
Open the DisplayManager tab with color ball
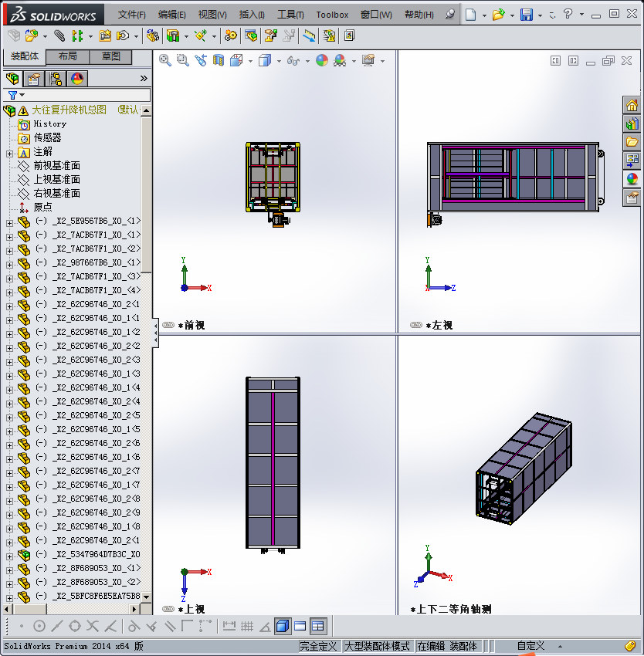(77, 78)
